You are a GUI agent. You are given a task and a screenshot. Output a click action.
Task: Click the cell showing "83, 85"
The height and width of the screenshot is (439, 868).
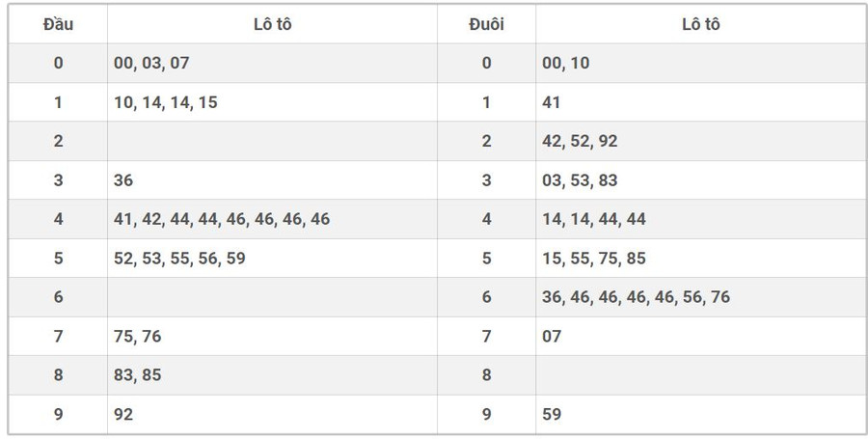[x=138, y=375]
